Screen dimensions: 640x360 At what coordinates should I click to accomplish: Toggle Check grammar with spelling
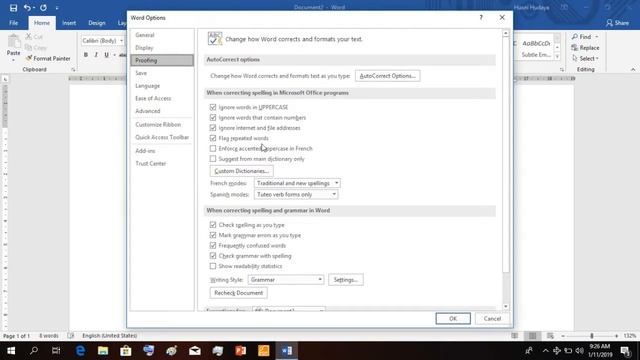point(213,256)
